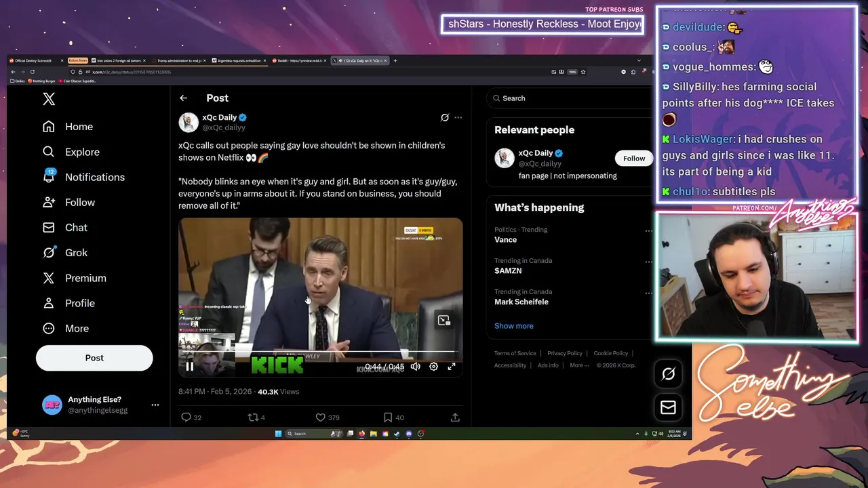Click the X logo in the sidebar
Viewport: 868px width, 488px height.
[49, 99]
